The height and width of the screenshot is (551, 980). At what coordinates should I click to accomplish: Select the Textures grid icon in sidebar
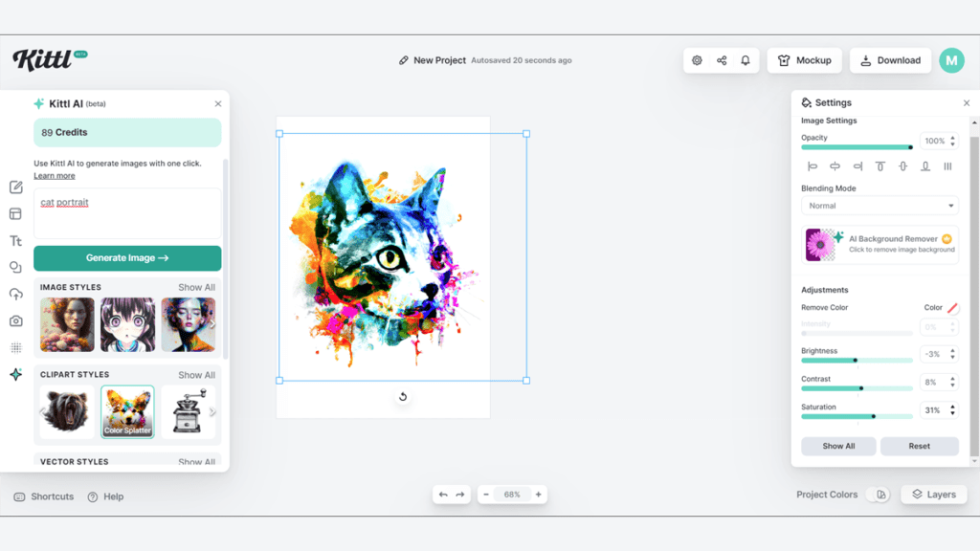(15, 347)
